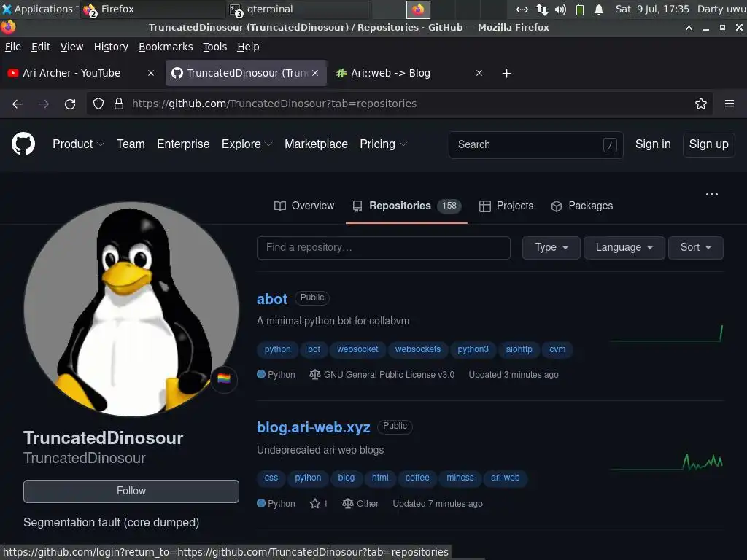Click the cvm topic tag
Screen dimensions: 747x560
tap(557, 349)
